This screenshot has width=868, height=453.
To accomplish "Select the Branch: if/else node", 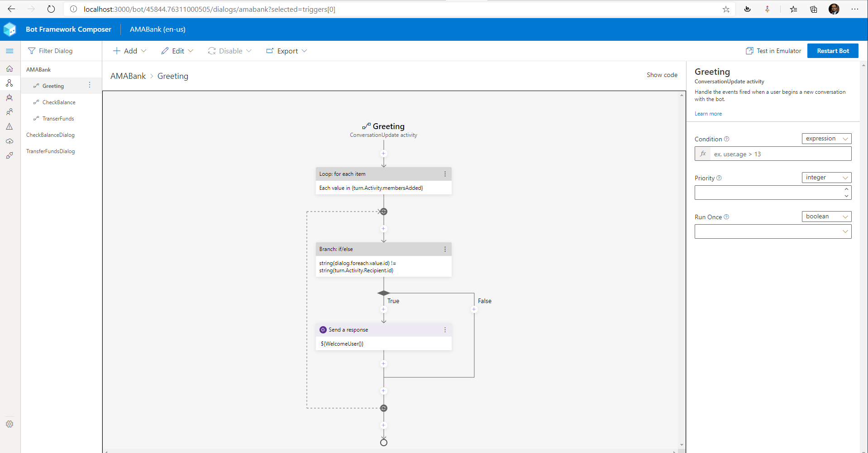I will [383, 260].
